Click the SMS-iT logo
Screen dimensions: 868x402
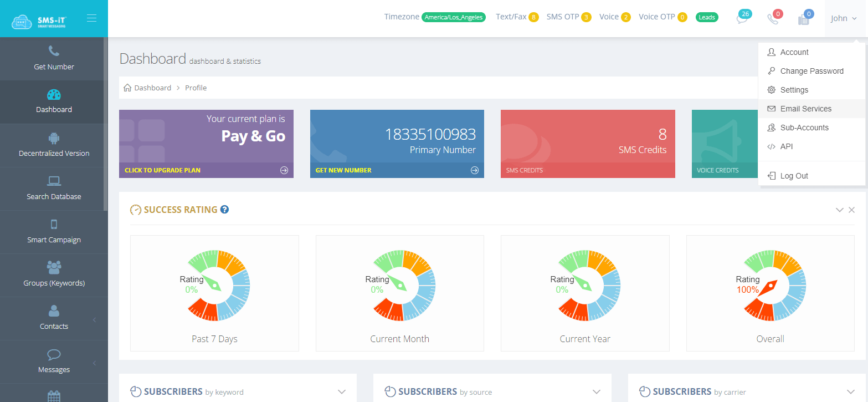pyautogui.click(x=39, y=22)
